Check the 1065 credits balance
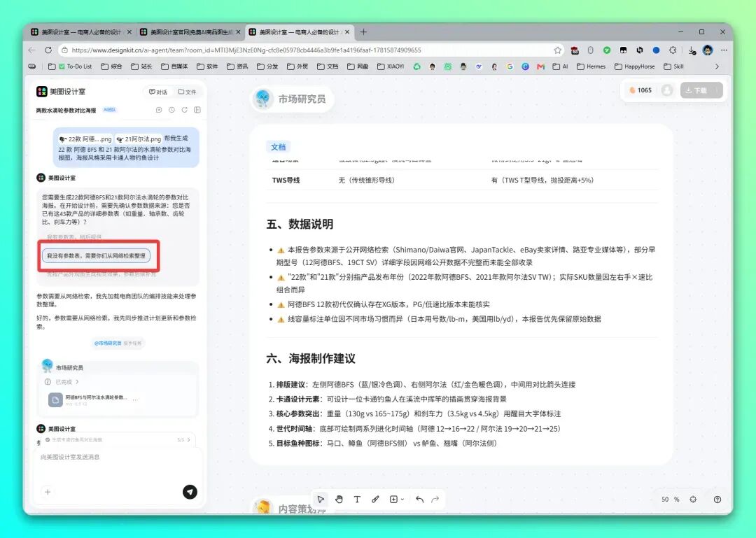The width and height of the screenshot is (756, 538). (640, 90)
